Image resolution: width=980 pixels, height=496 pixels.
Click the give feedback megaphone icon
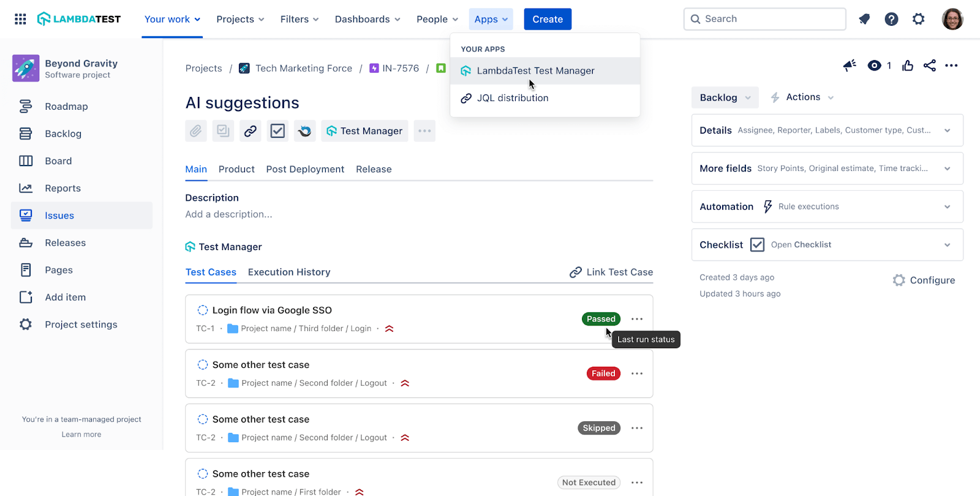(850, 65)
